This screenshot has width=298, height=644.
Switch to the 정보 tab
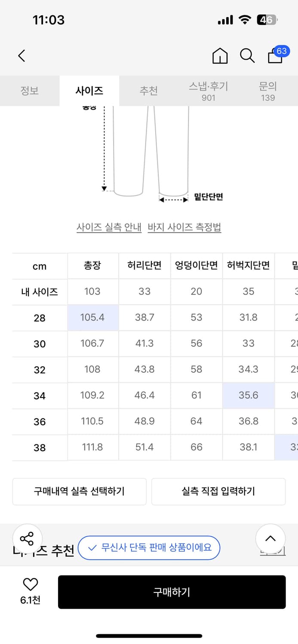30,91
